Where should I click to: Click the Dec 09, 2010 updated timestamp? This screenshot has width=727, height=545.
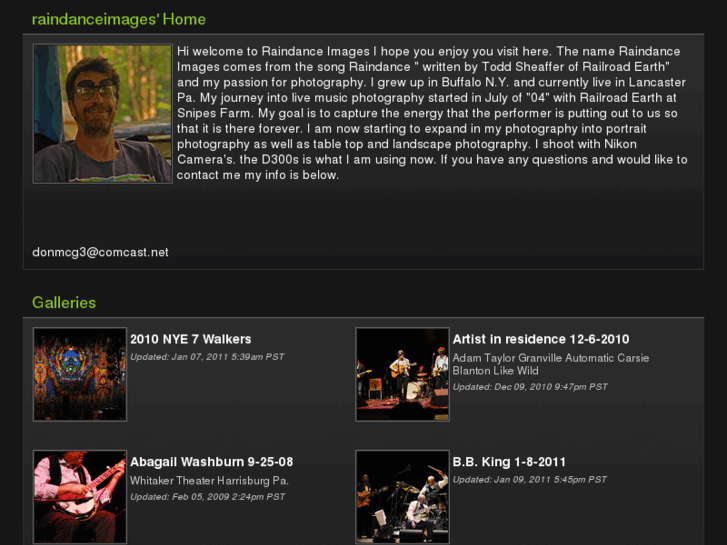(x=530, y=387)
